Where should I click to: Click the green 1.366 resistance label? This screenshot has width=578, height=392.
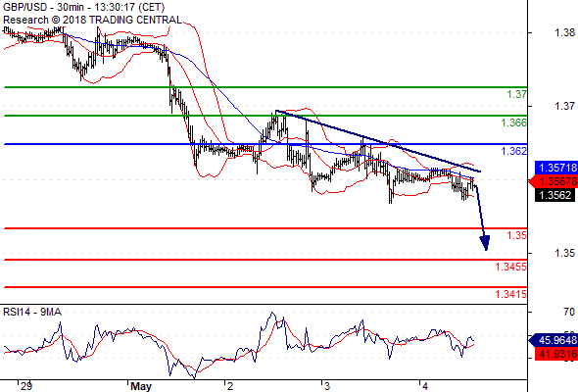click(513, 122)
